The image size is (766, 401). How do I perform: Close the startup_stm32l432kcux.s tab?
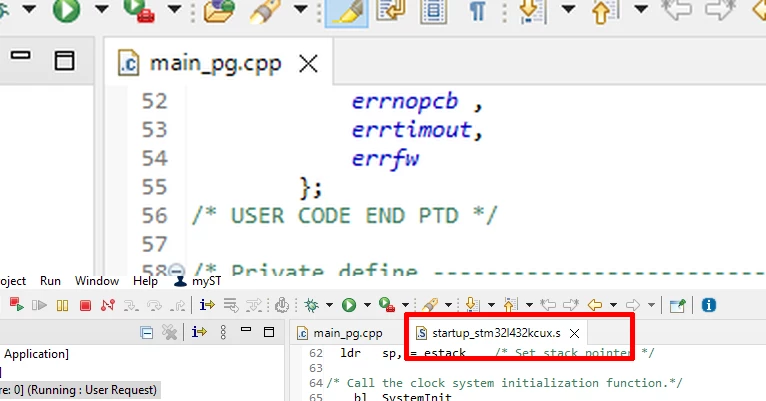coord(574,334)
